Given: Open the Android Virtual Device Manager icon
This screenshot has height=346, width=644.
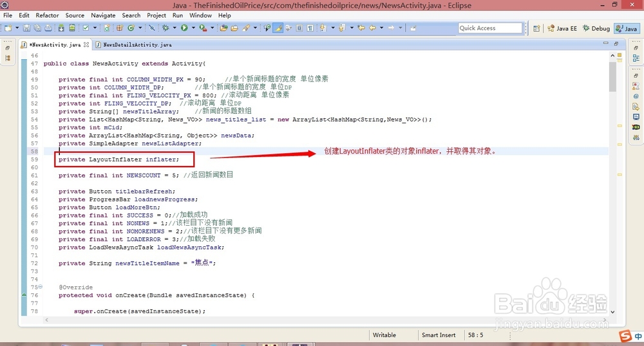Looking at the screenshot, I should pyautogui.click(x=72, y=28).
